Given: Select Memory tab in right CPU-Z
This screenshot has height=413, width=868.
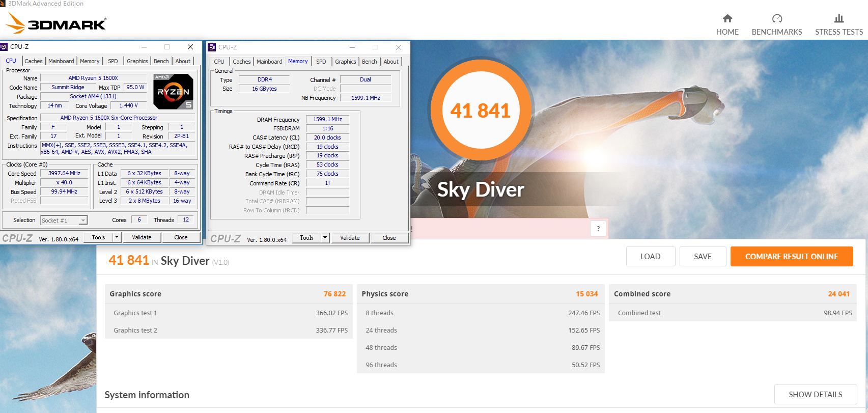Looking at the screenshot, I should pyautogui.click(x=298, y=61).
